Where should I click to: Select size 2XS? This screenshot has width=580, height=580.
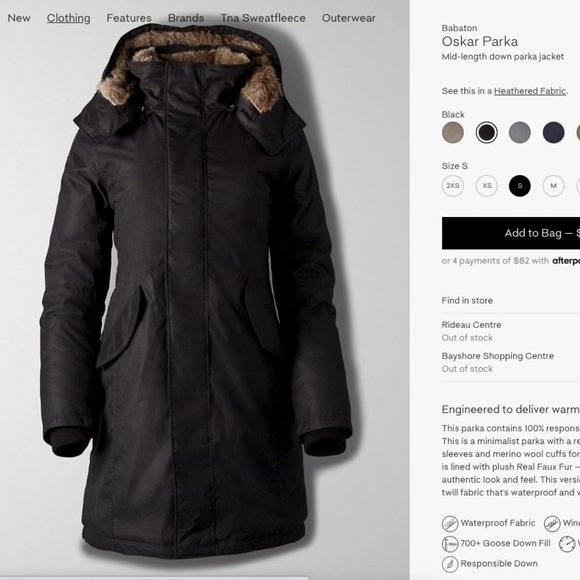pyautogui.click(x=453, y=186)
